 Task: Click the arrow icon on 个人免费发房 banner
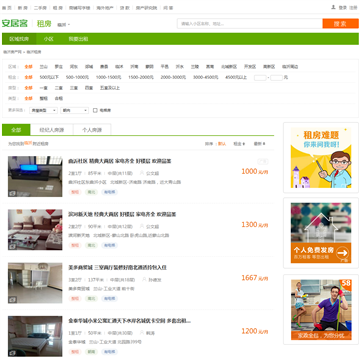tap(342, 253)
